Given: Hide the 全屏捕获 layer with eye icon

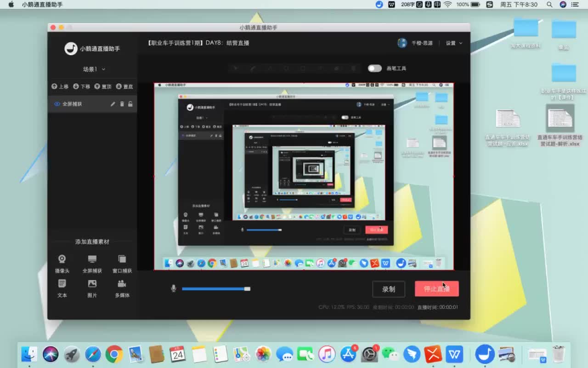Looking at the screenshot, I should (x=57, y=104).
